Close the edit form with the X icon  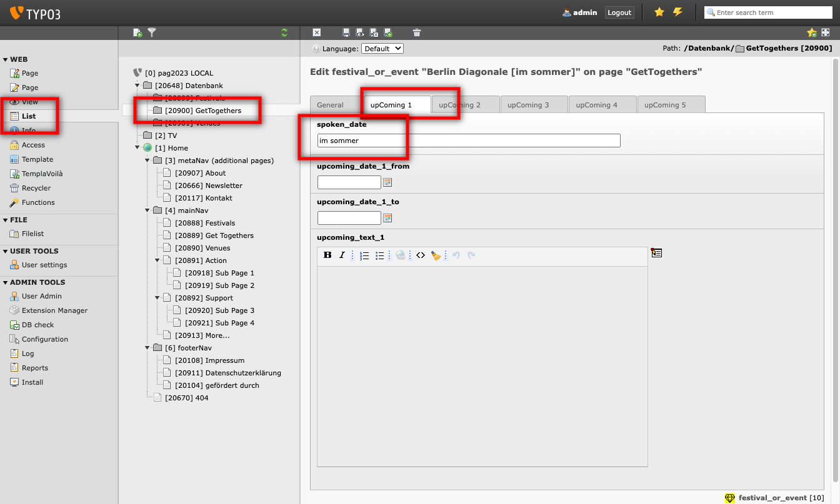317,32
